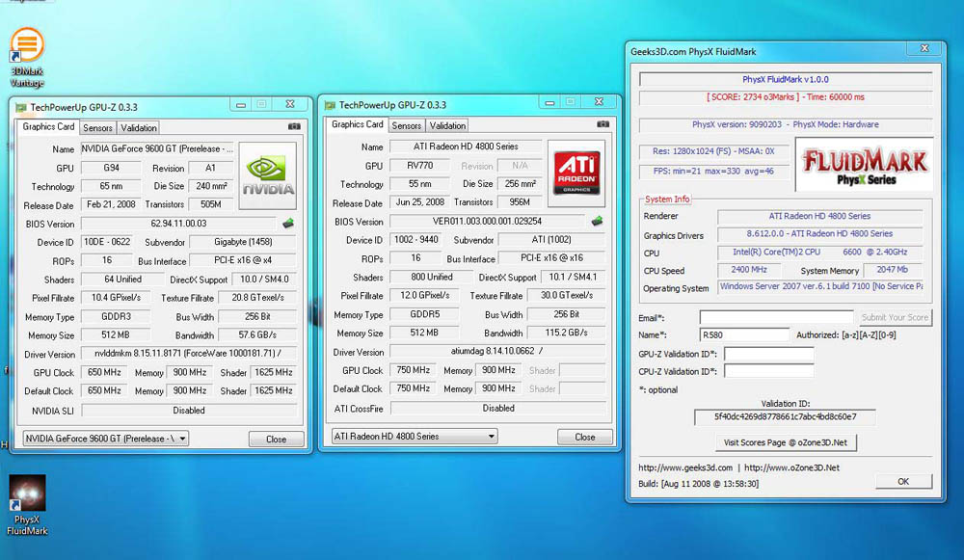
Task: Click the 115.2 GB/s bandwidth value
Action: click(x=566, y=333)
